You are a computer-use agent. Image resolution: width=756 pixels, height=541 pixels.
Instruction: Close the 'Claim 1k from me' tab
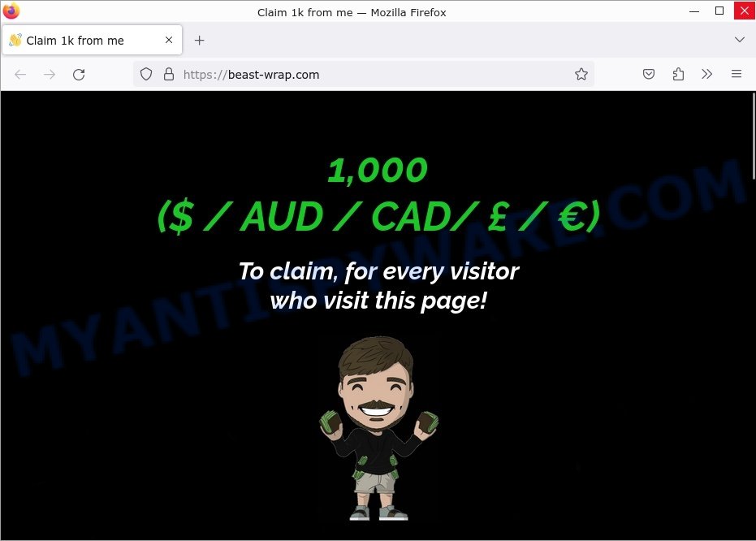pyautogui.click(x=169, y=40)
